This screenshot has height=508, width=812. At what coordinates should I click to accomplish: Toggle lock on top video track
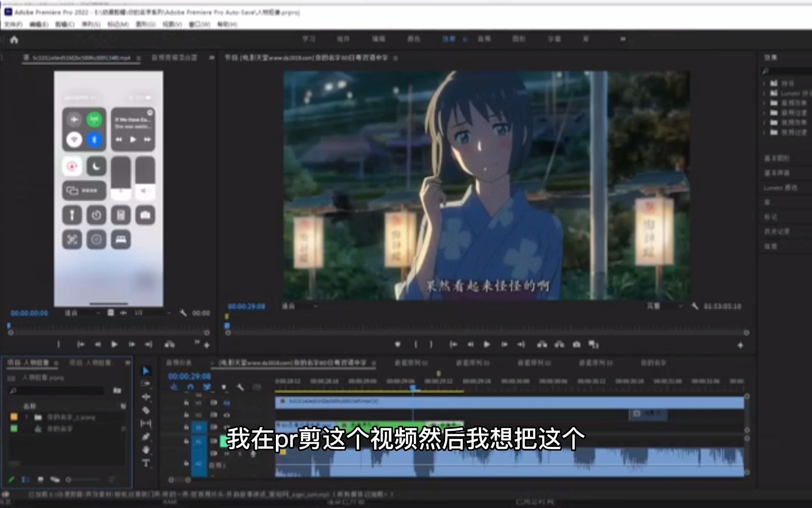point(187,403)
